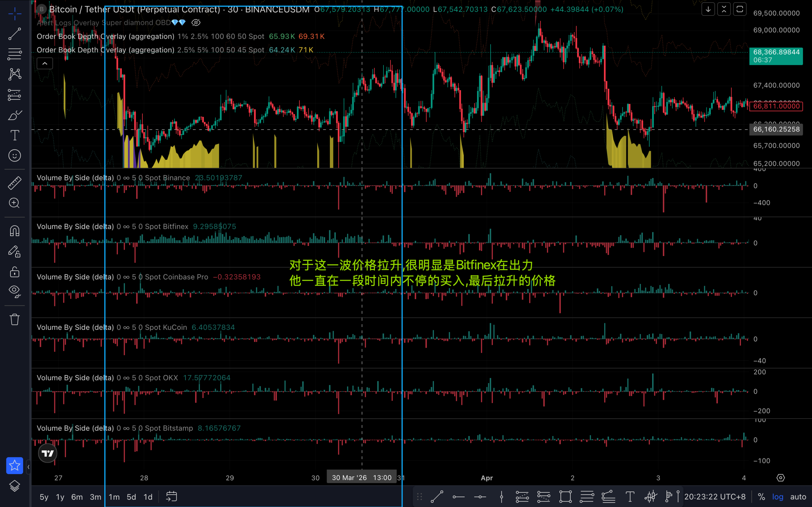Click the trash remove drawings icon
Screen dimensions: 812x507
pyautogui.click(x=14, y=319)
